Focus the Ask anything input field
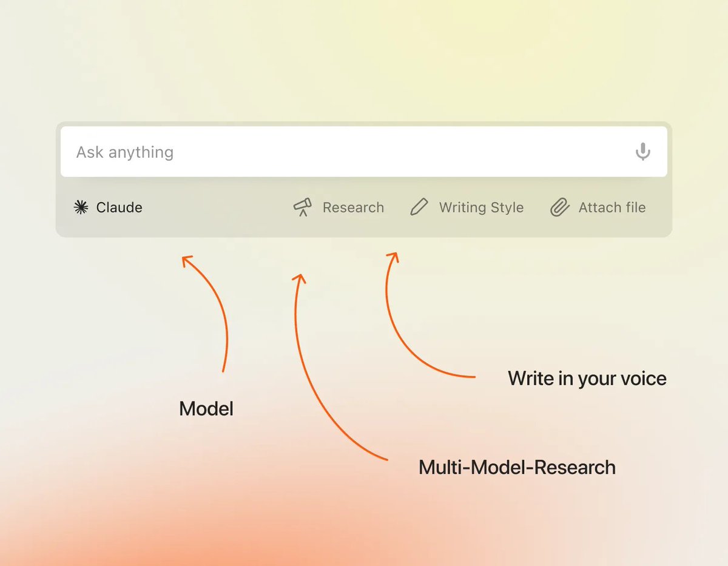The height and width of the screenshot is (566, 728). pos(364,152)
